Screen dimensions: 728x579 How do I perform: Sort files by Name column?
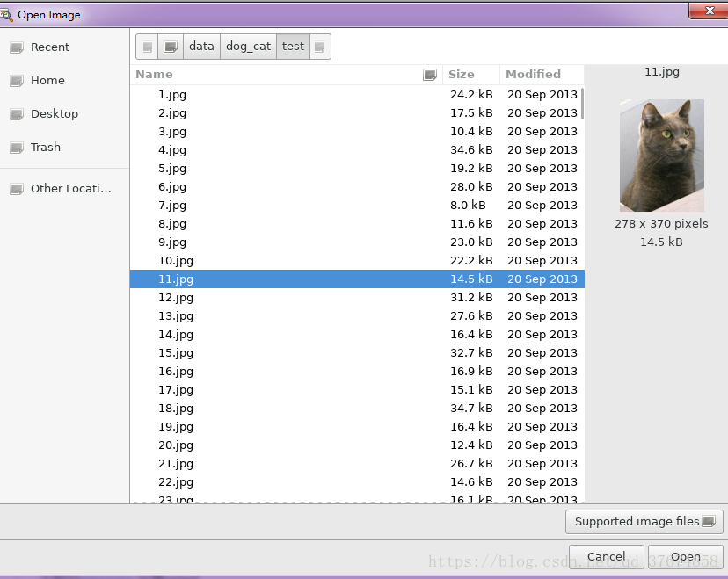click(286, 75)
